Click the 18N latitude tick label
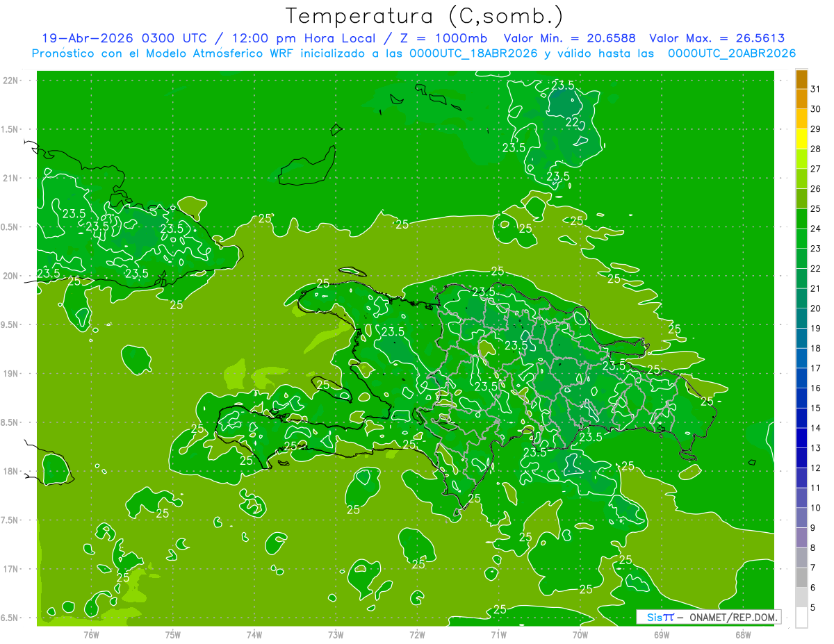Screen dimensions: 834x644 click(x=10, y=471)
